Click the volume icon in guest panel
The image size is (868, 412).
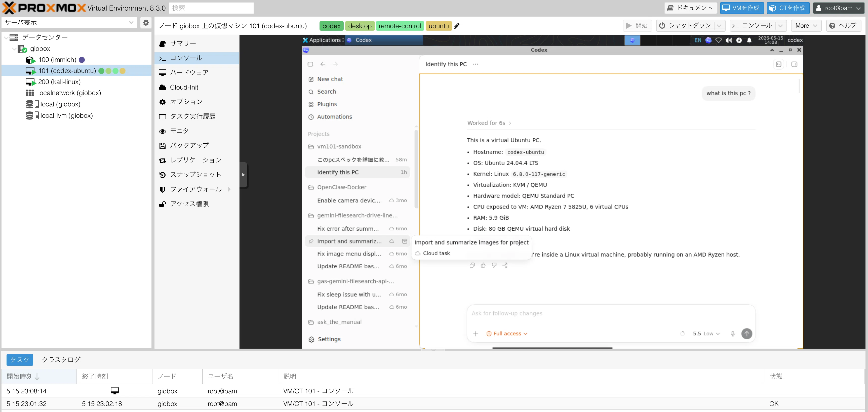(729, 40)
